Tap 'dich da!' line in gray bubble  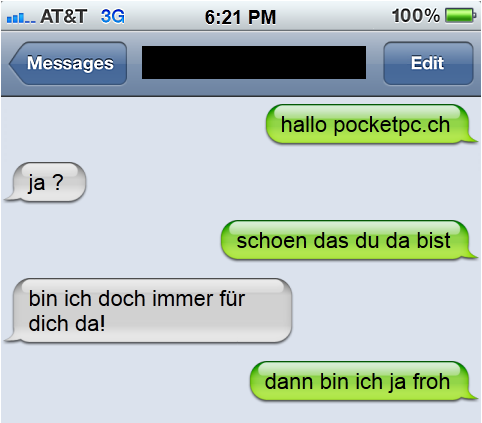(x=67, y=323)
